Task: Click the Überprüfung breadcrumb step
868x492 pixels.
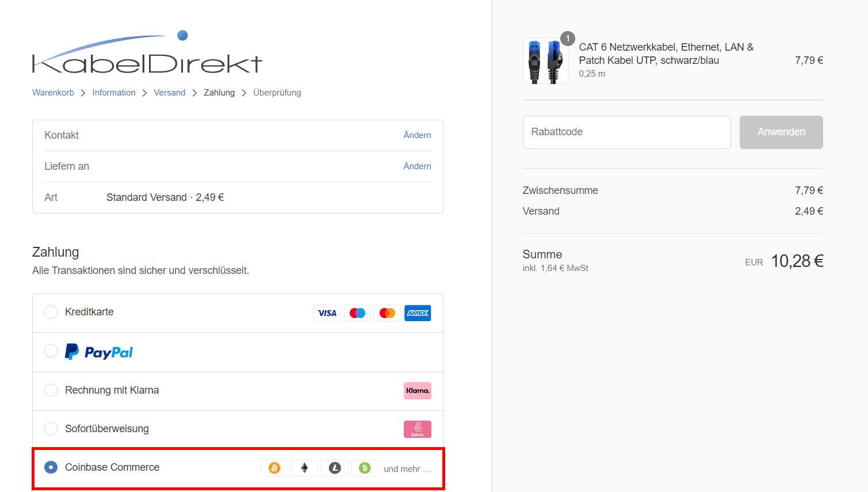Action: click(x=277, y=93)
